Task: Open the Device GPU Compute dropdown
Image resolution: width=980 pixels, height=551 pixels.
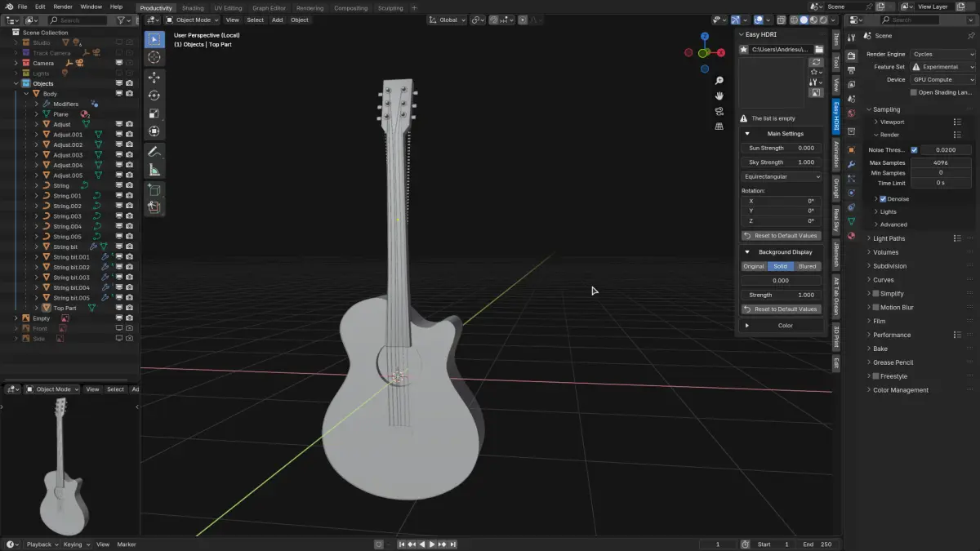Action: (942, 80)
